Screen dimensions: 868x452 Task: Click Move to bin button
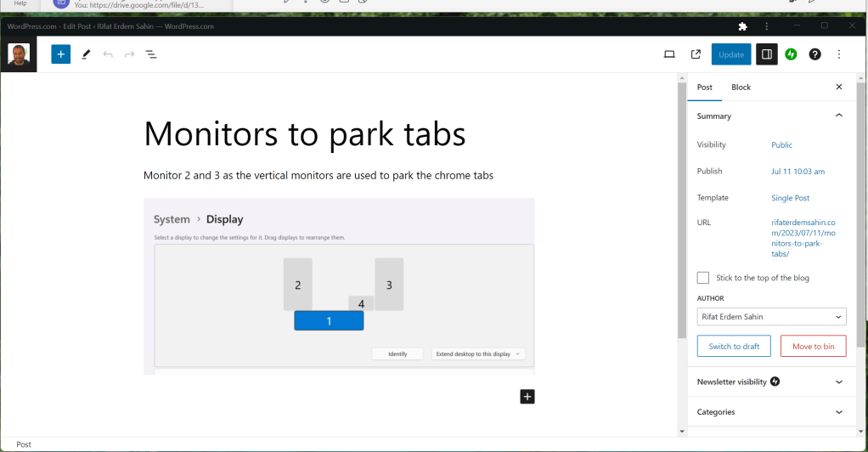pos(813,346)
